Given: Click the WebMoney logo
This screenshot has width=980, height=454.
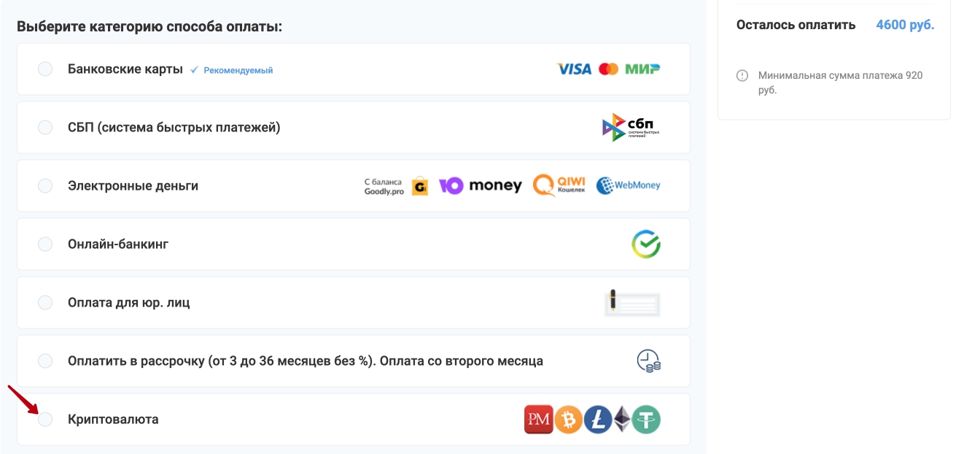Looking at the screenshot, I should coord(629,186).
